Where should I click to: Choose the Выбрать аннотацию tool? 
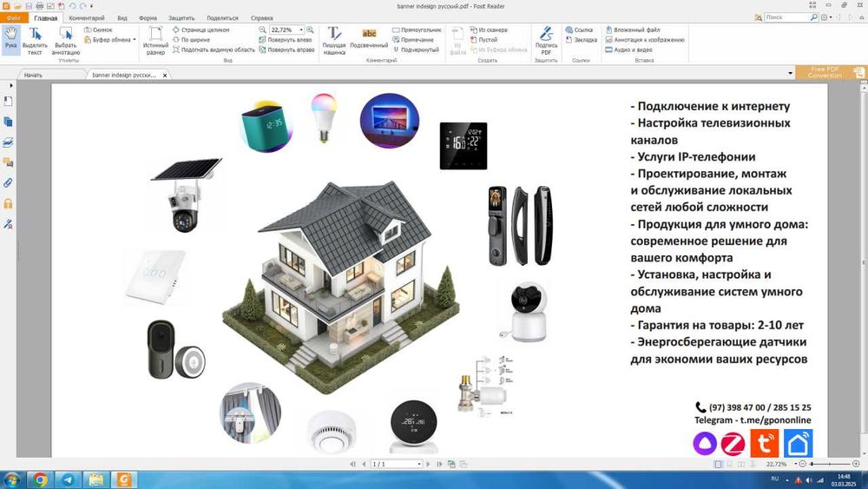[x=66, y=41]
